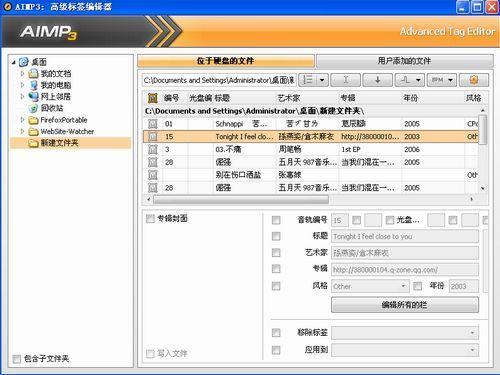
Task: Click the orange settings toolbar button
Action: tap(474, 80)
